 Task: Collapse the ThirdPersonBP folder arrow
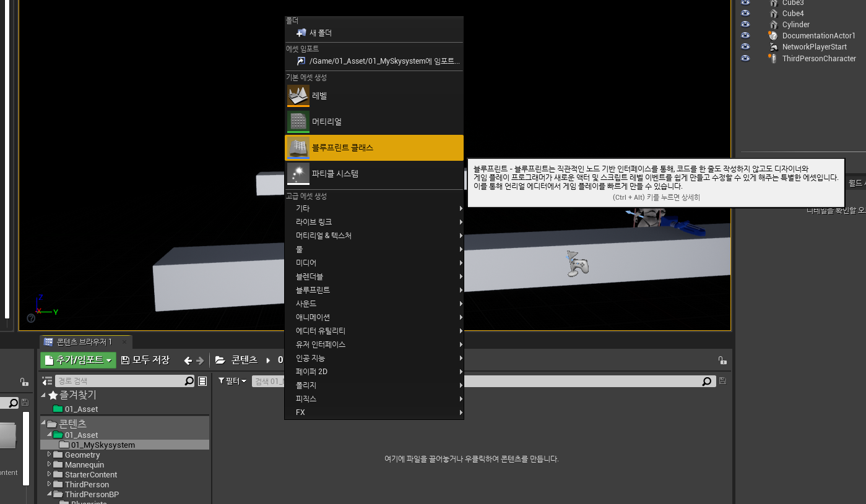50,494
